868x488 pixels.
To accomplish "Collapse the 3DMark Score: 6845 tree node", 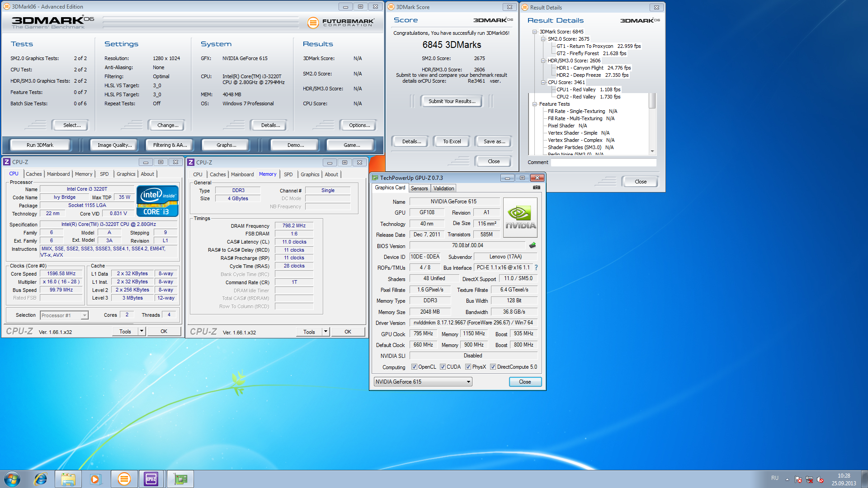I will coord(534,32).
